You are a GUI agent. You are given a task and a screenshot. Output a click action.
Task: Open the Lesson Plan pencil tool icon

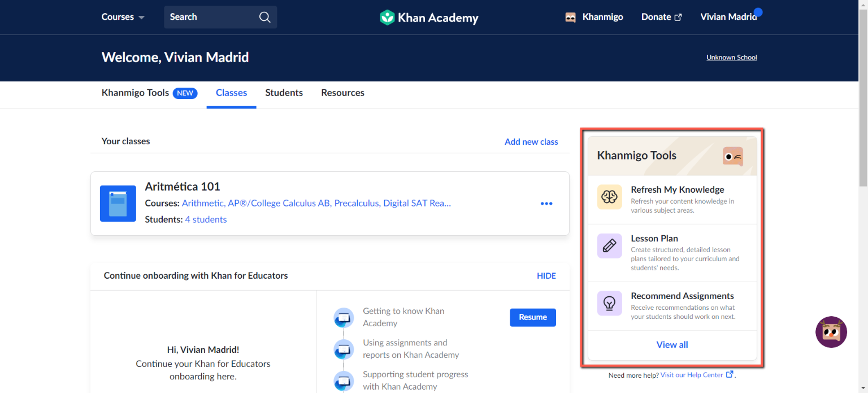point(609,246)
